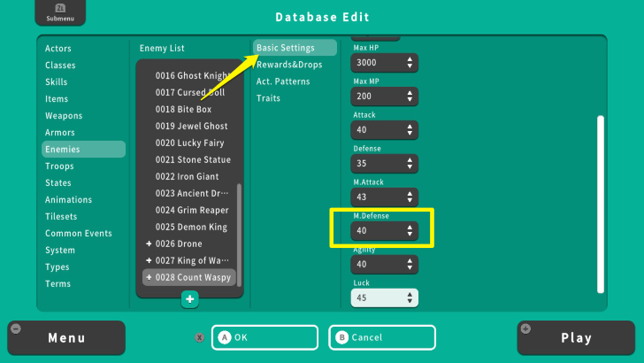Image resolution: width=644 pixels, height=363 pixels.
Task: Click the enemy list scrollbar
Action: coord(239,236)
